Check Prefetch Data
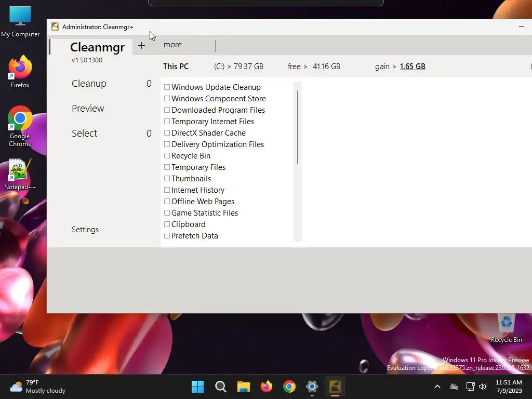 click(x=167, y=235)
